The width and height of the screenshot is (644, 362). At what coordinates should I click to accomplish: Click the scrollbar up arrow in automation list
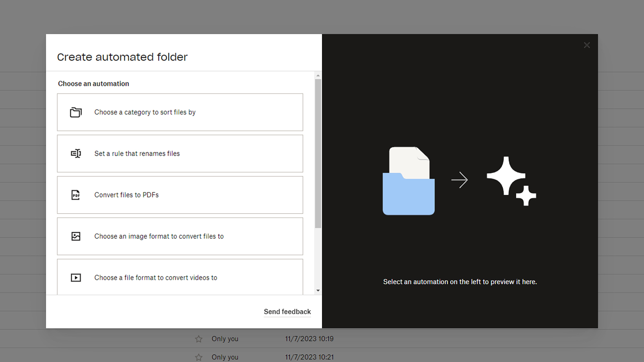coord(318,76)
